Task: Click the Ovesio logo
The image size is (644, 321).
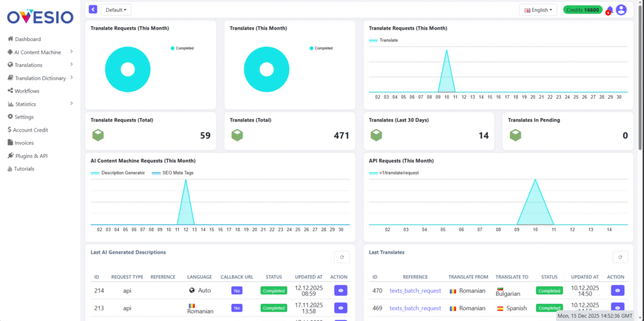Action: click(40, 15)
